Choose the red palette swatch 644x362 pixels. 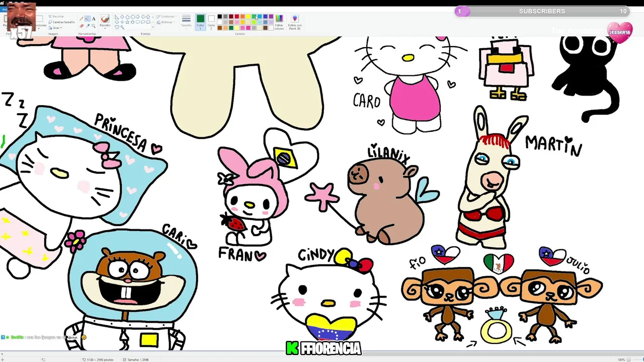click(x=237, y=16)
